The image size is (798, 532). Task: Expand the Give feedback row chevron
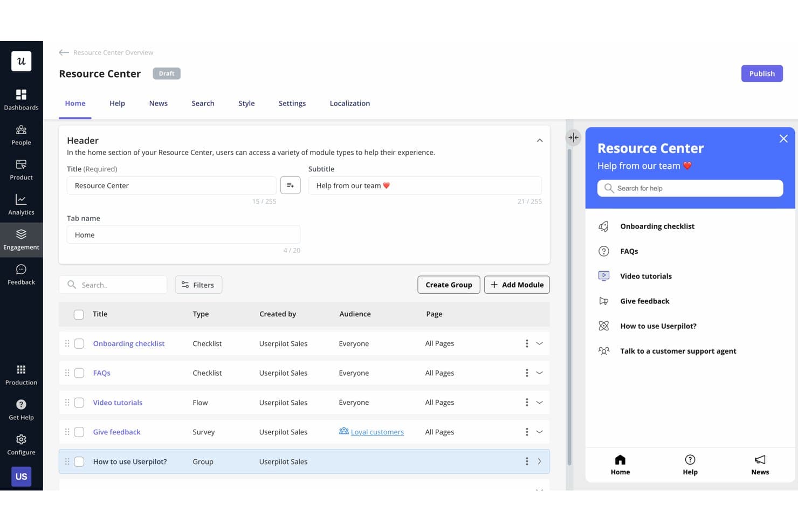[x=539, y=432]
